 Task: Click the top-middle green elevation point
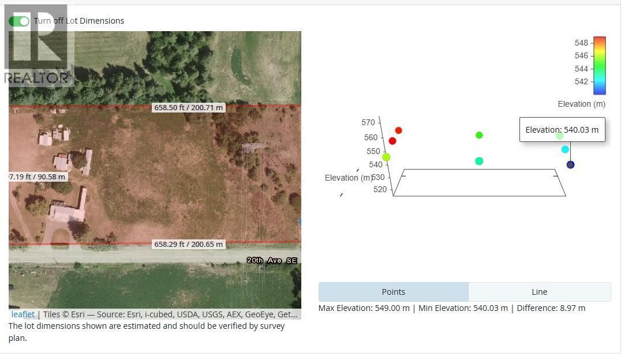tap(479, 136)
